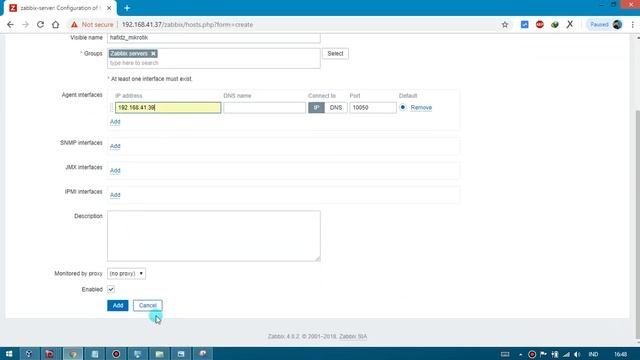Switch to the zabbix-server Configuration tab
Image resolution: width=640 pixels, height=360 pixels.
(x=60, y=8)
